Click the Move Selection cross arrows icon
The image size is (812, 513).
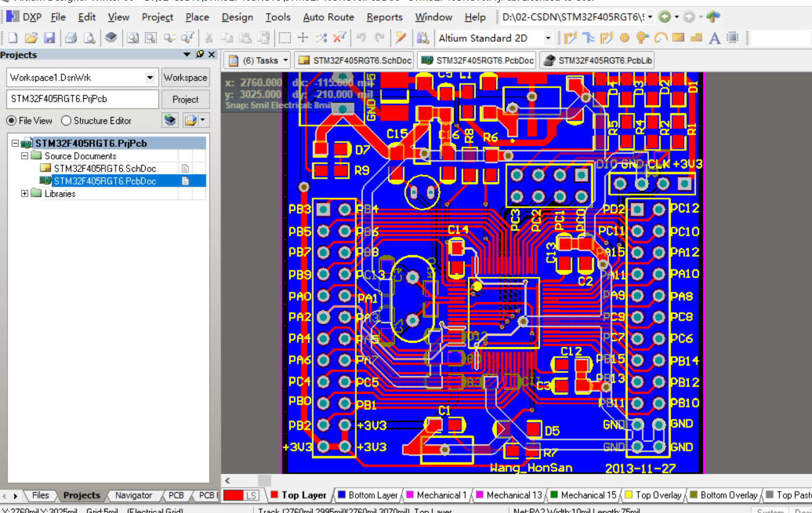tap(303, 38)
